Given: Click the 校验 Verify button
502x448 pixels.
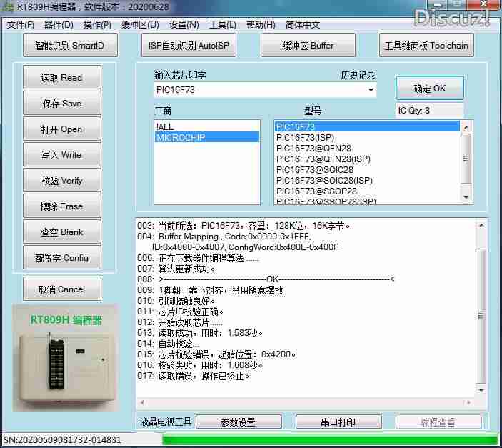Looking at the screenshot, I should point(62,181).
